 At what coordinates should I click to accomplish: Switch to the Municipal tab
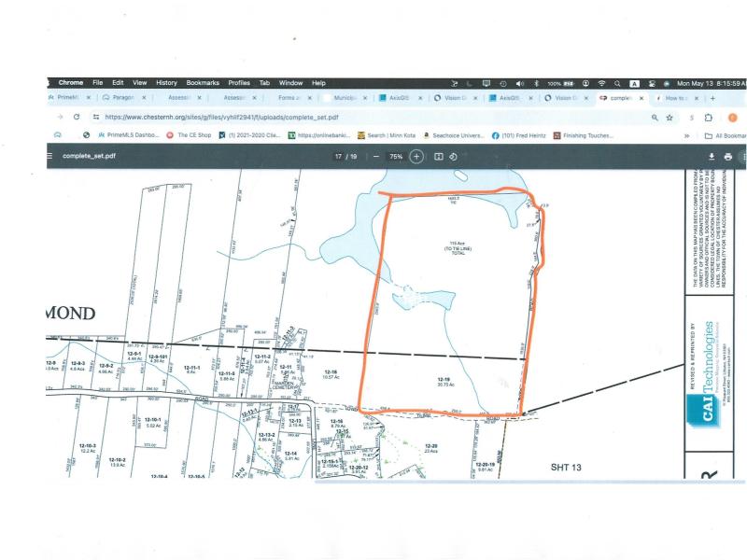coord(344,98)
